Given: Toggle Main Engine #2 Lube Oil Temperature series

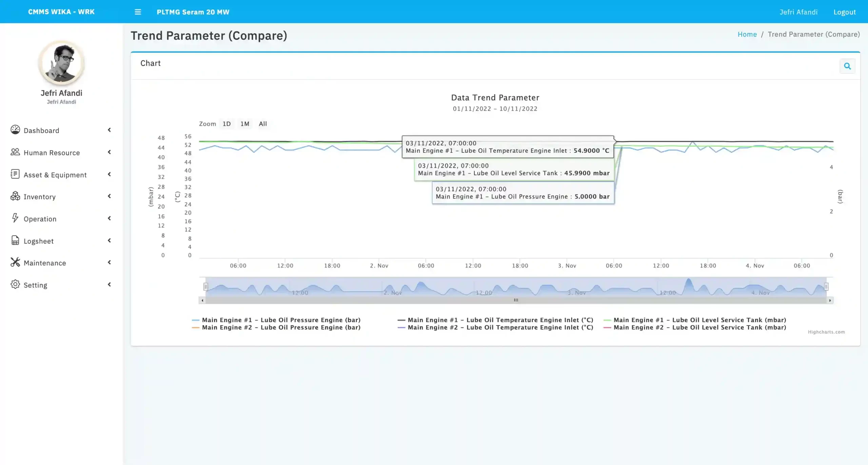Looking at the screenshot, I should tap(495, 328).
